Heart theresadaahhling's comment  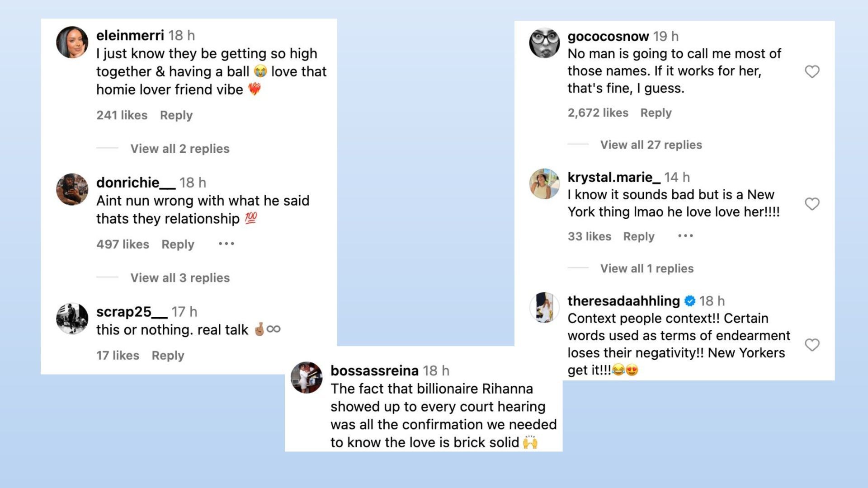(x=812, y=345)
